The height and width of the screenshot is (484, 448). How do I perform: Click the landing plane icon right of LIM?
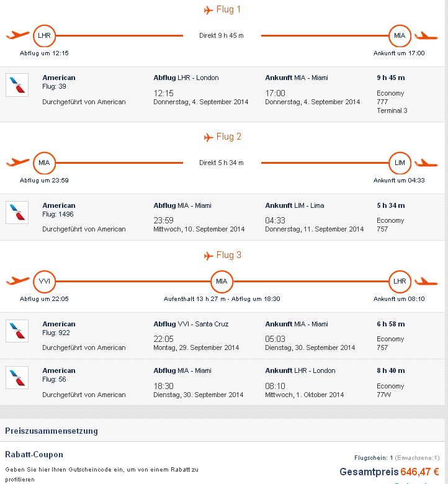426,163
